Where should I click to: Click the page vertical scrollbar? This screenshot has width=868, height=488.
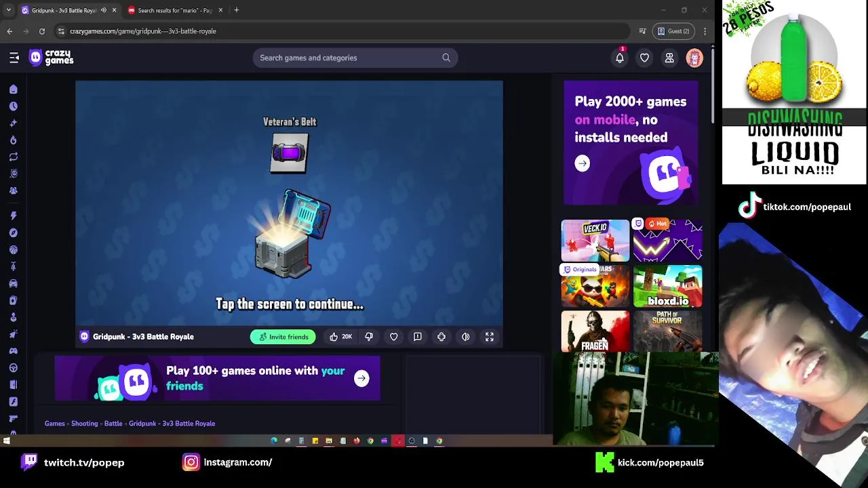tap(713, 85)
